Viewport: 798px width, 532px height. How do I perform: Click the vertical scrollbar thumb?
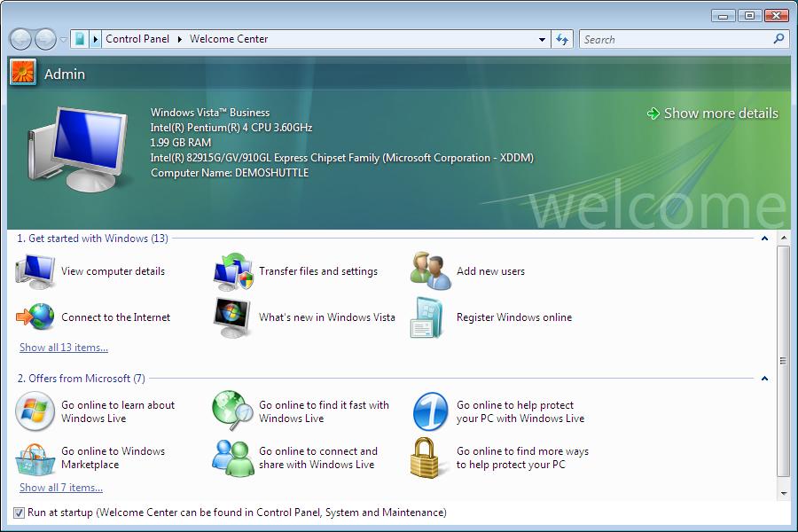point(783,361)
